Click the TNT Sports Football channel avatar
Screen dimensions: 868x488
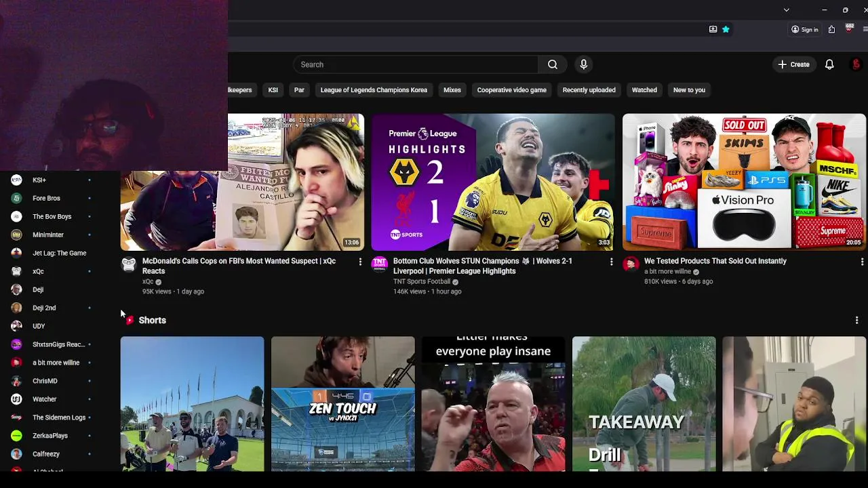pos(380,264)
